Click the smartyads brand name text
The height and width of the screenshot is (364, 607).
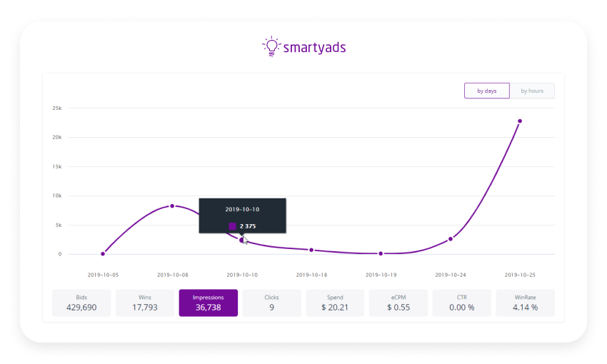pyautogui.click(x=315, y=48)
